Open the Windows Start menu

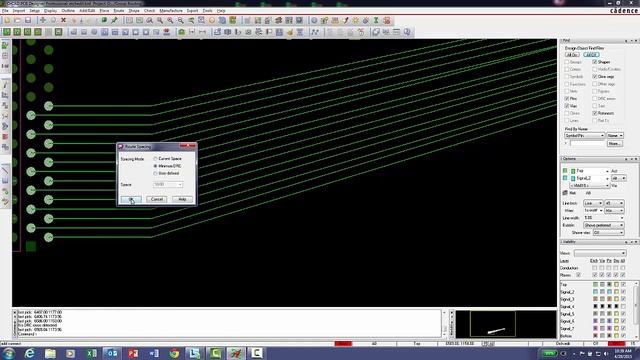pos(8,353)
